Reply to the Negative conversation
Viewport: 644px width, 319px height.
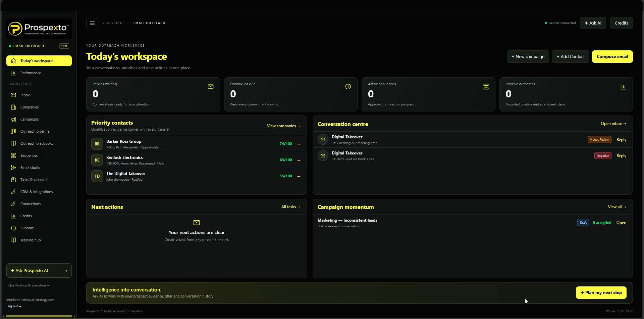pyautogui.click(x=621, y=156)
